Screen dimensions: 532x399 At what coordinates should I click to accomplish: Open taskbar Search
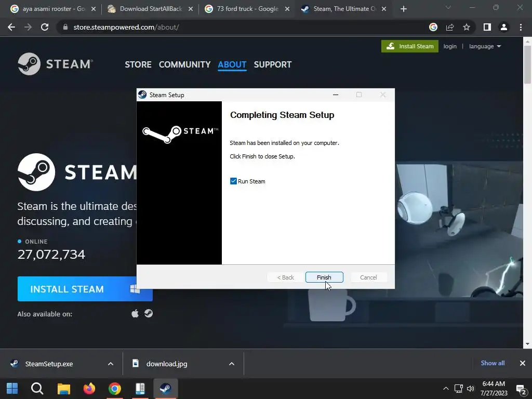coord(37,389)
